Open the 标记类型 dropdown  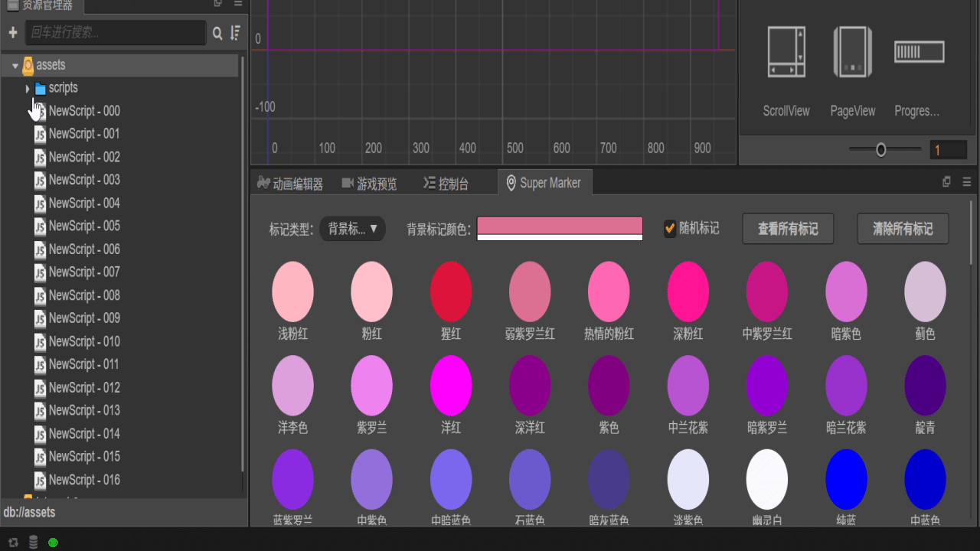(352, 229)
